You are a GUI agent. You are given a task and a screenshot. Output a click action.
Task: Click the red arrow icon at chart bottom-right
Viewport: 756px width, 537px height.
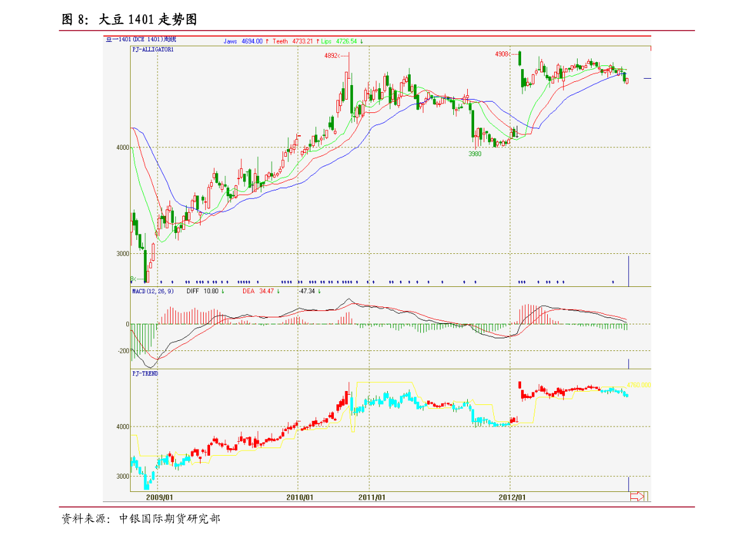coord(637,496)
